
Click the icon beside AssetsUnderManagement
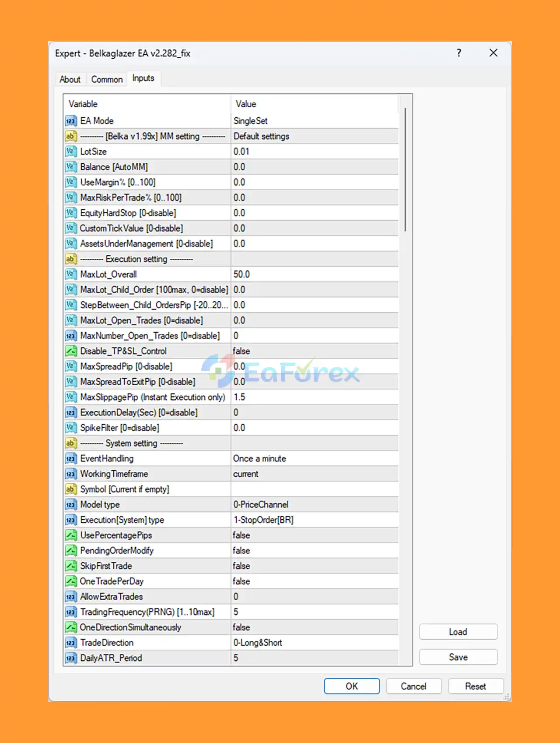pos(71,243)
